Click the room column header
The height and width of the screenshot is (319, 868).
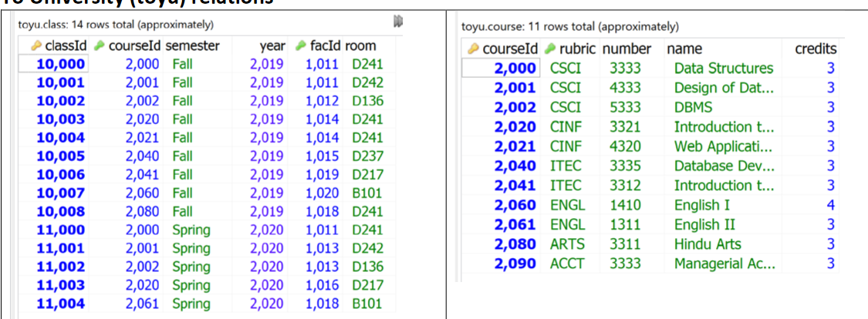(360, 46)
